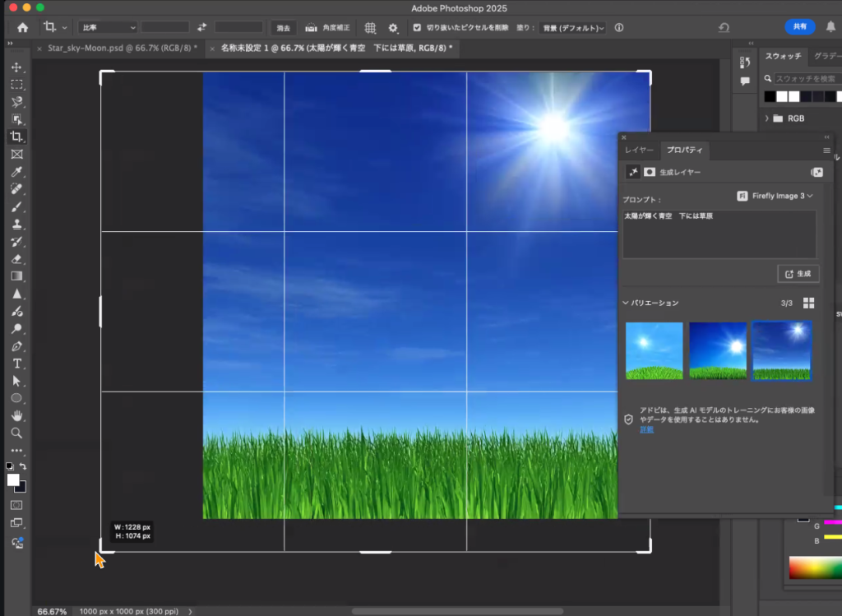842x616 pixels.
Task: Select the Horizontal Type tool
Action: (x=16, y=364)
